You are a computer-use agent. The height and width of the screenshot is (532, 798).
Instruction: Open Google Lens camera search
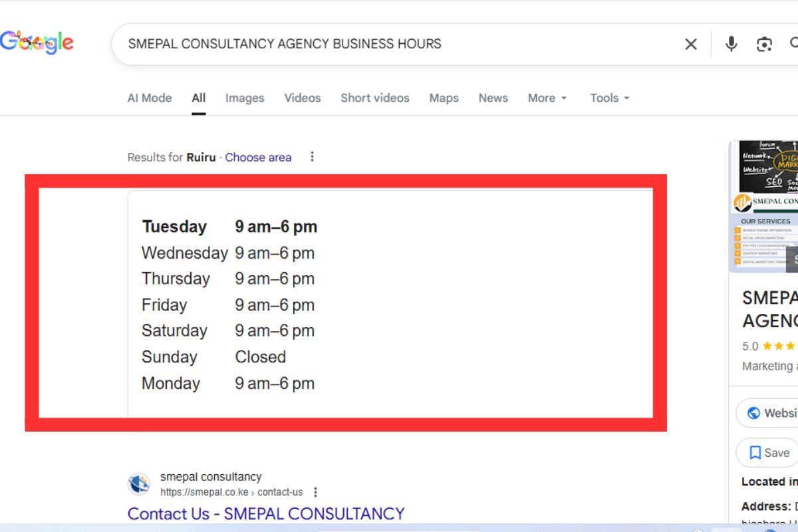(x=764, y=44)
